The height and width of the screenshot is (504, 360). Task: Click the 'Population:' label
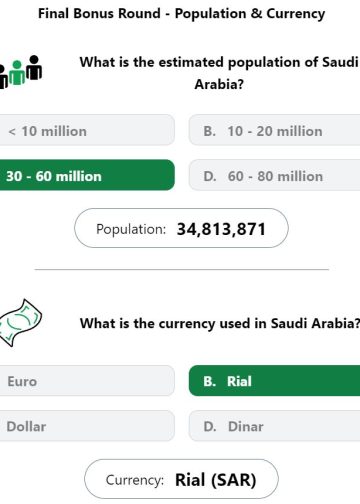131,230
